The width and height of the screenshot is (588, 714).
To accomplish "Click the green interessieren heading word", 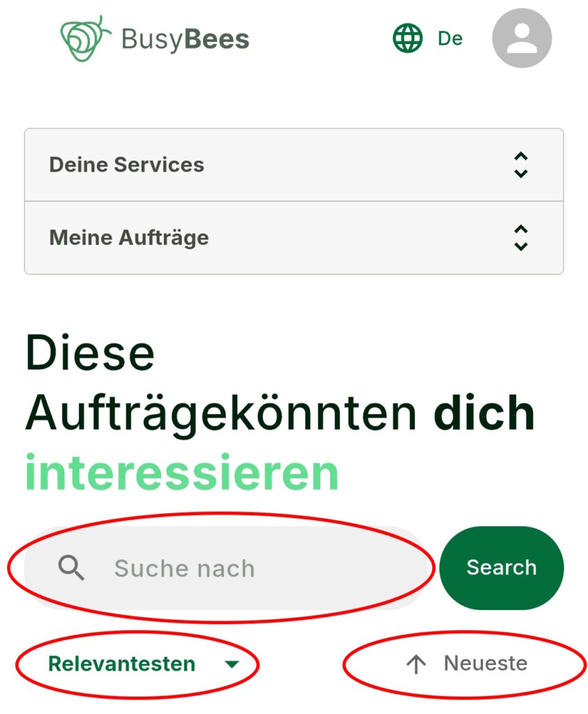I will click(182, 472).
